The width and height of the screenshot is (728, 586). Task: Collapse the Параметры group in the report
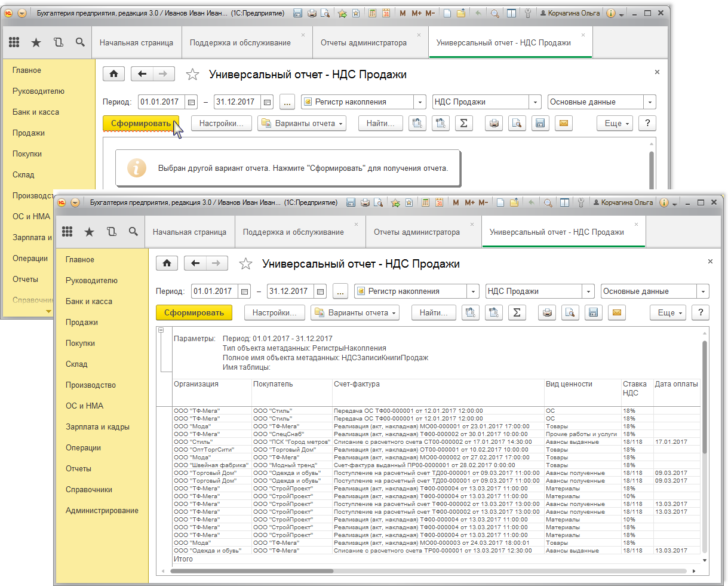point(161,330)
